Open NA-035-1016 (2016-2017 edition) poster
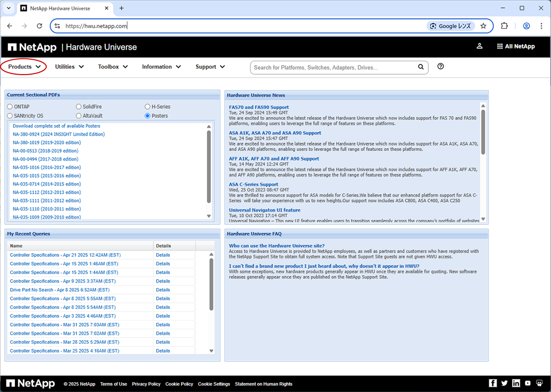This screenshot has height=392, width=551. [x=47, y=167]
